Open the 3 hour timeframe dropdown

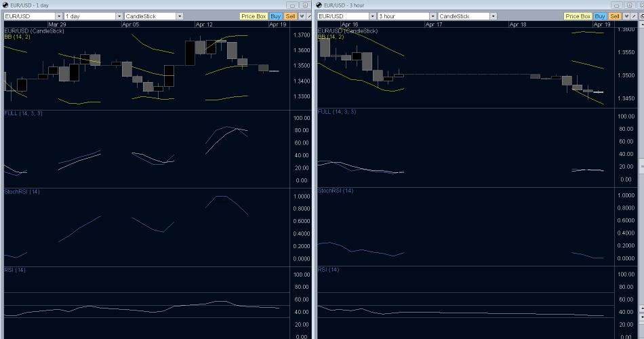(433, 16)
